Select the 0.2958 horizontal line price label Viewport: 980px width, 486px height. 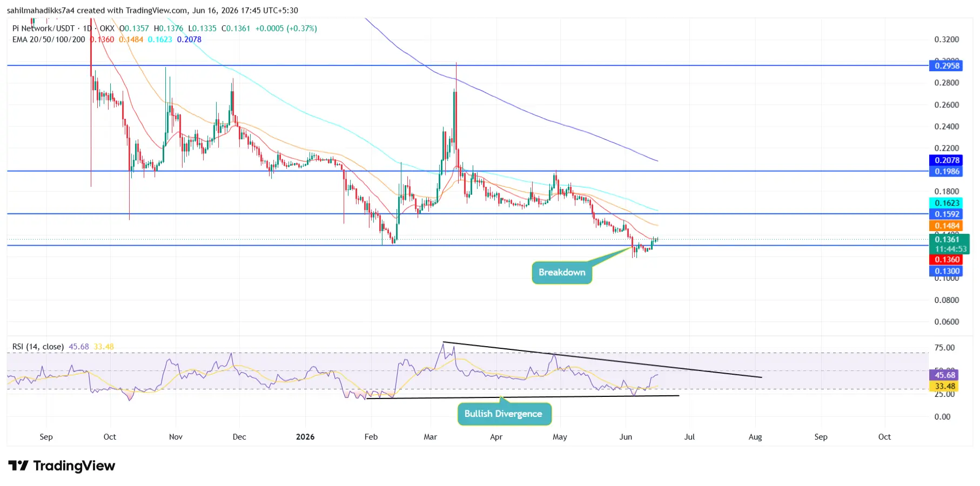click(x=947, y=66)
